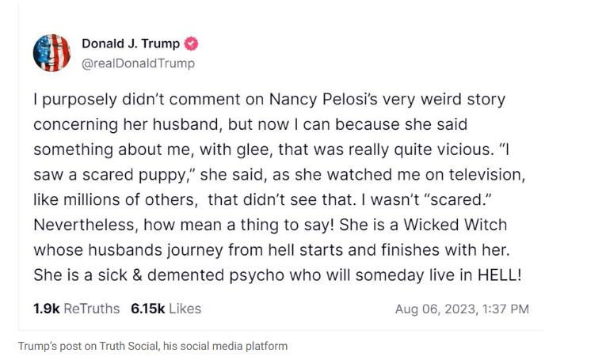
Task: Click the flag-painted profile avatar
Action: point(51,53)
